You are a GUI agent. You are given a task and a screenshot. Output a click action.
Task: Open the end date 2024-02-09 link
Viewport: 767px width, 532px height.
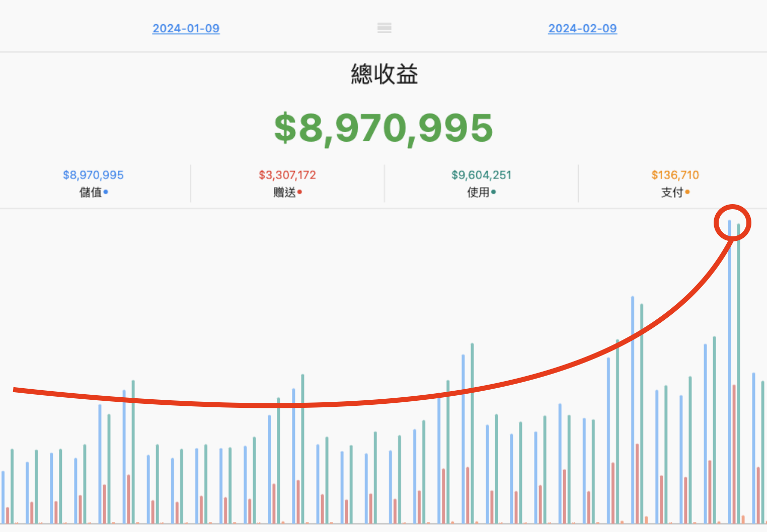pos(582,28)
